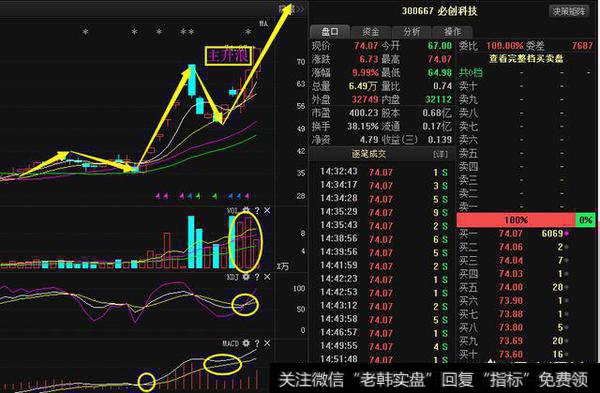The width and height of the screenshot is (600, 393).
Task: Click the 现价 value 74.07
Action: (x=366, y=46)
